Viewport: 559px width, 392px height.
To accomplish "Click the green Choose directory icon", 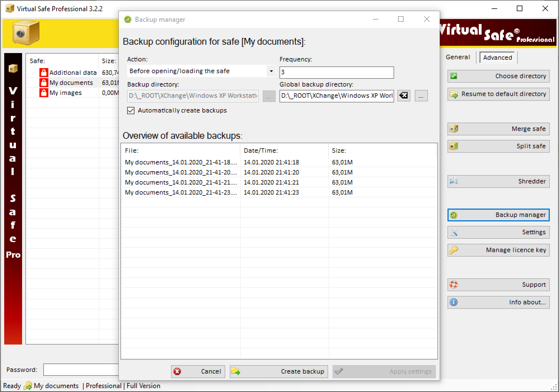I will click(454, 76).
